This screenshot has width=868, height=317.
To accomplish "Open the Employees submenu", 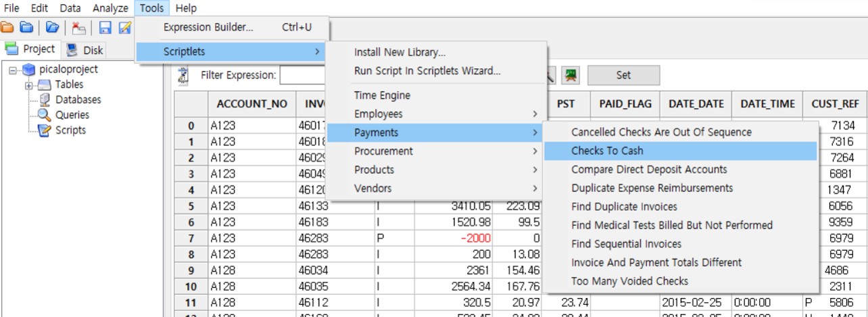I will tap(435, 114).
